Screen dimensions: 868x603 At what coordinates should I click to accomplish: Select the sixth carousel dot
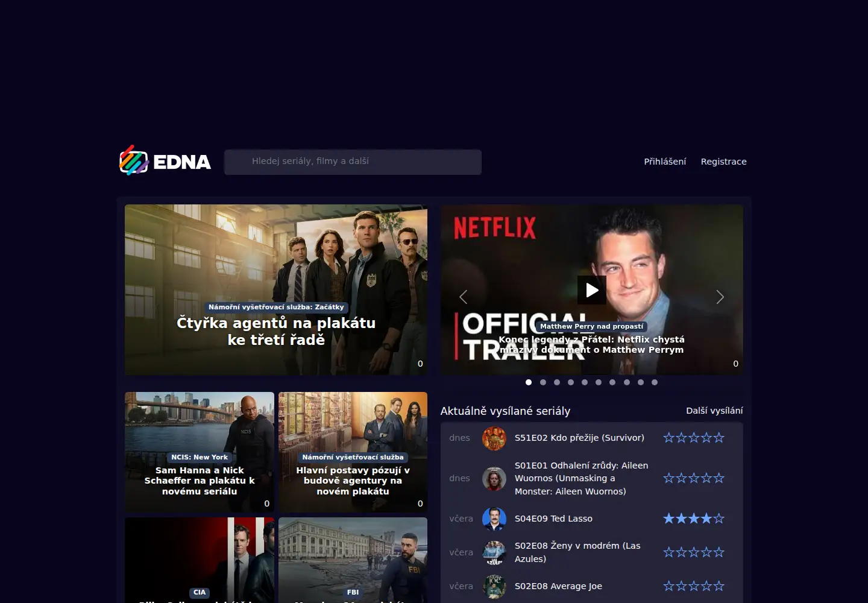(599, 382)
